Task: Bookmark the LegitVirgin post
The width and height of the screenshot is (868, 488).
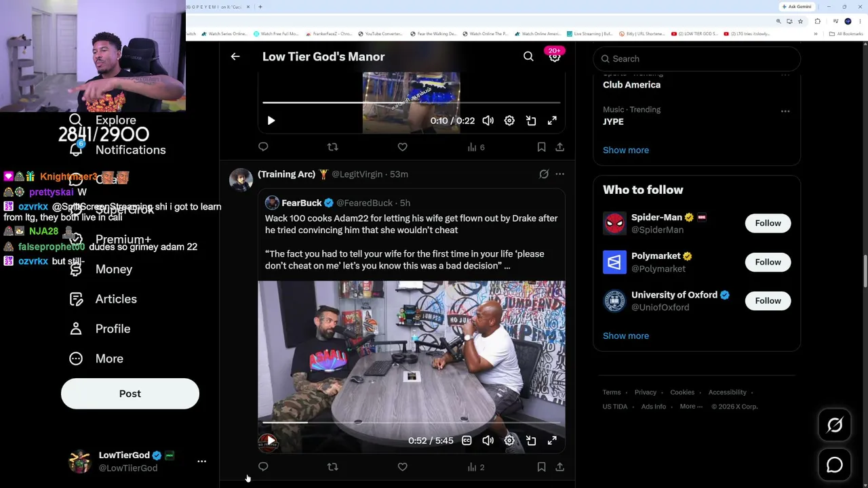Action: (541, 467)
